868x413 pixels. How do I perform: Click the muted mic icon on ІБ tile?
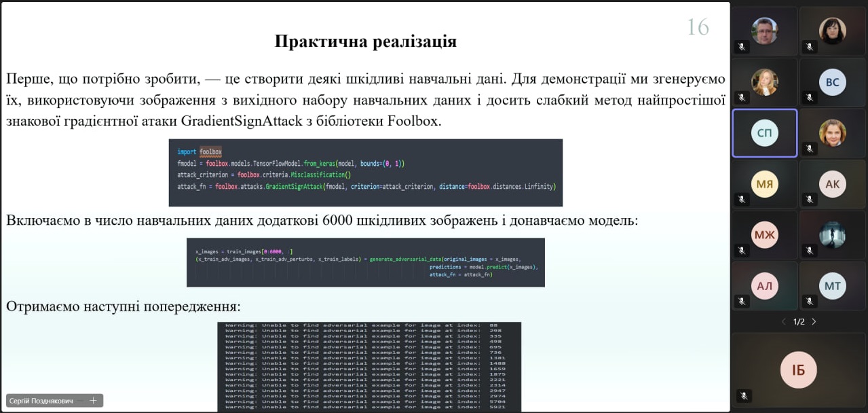[x=743, y=395]
